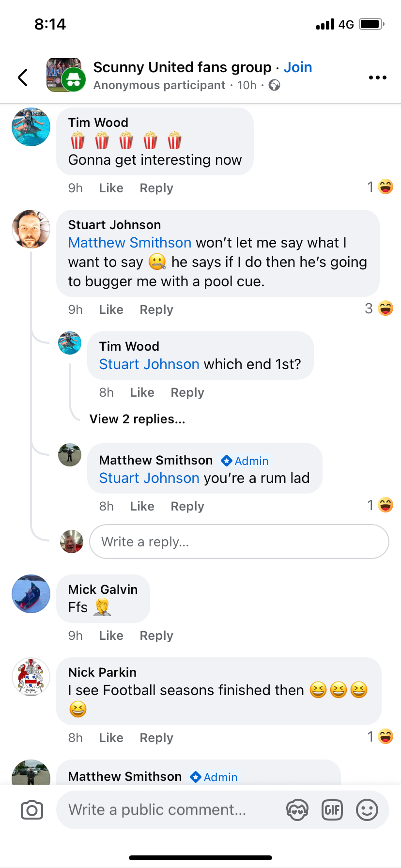
Task: Open the GIF picker
Action: [332, 810]
